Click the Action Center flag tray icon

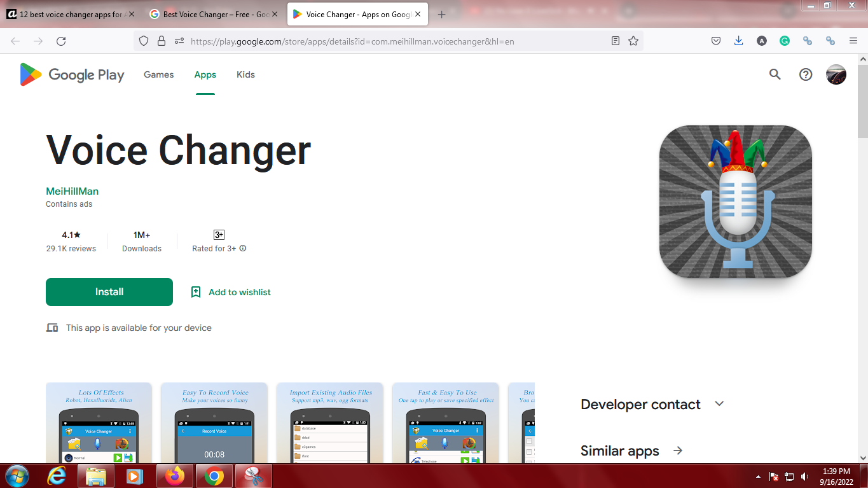[x=774, y=477]
